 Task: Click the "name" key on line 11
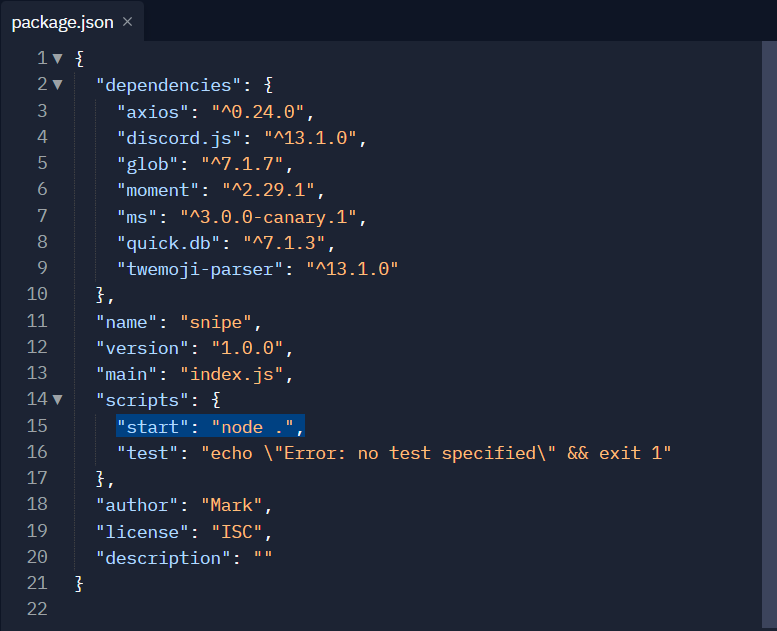126,323
